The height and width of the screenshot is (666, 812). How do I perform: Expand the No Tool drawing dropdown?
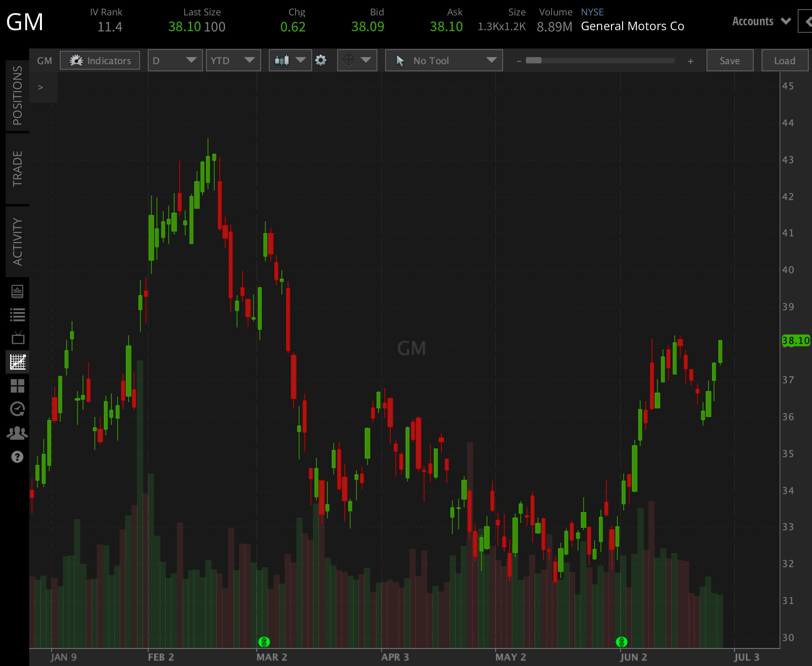pos(443,60)
